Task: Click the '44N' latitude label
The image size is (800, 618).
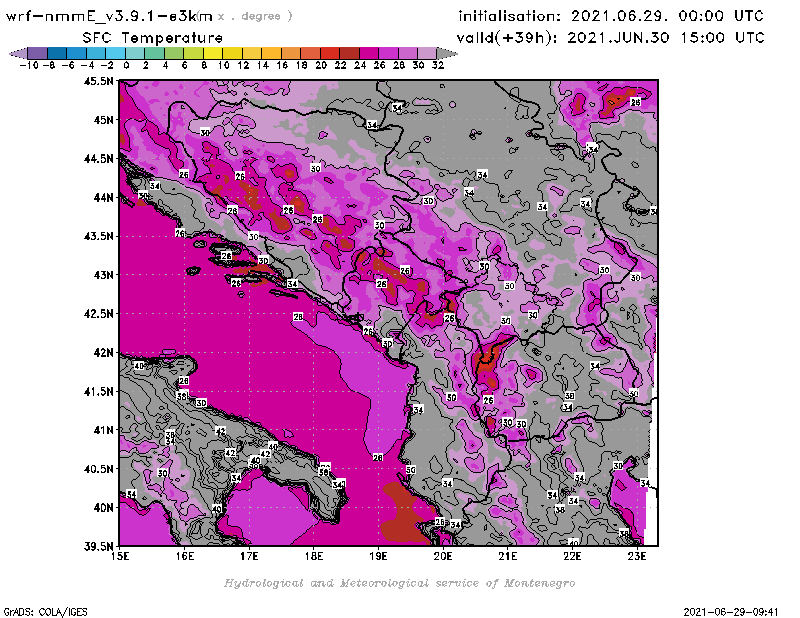Action: [103, 197]
